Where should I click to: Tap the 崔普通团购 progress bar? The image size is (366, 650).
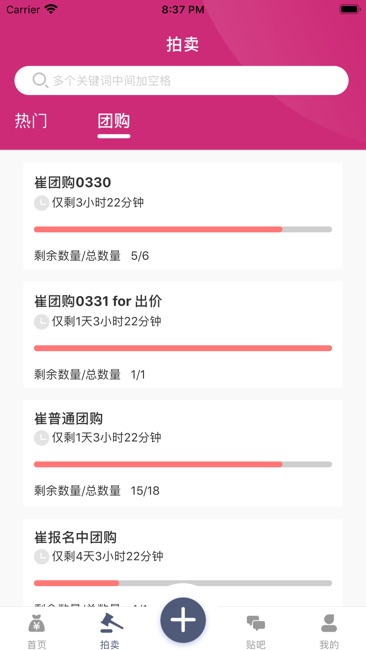(183, 464)
